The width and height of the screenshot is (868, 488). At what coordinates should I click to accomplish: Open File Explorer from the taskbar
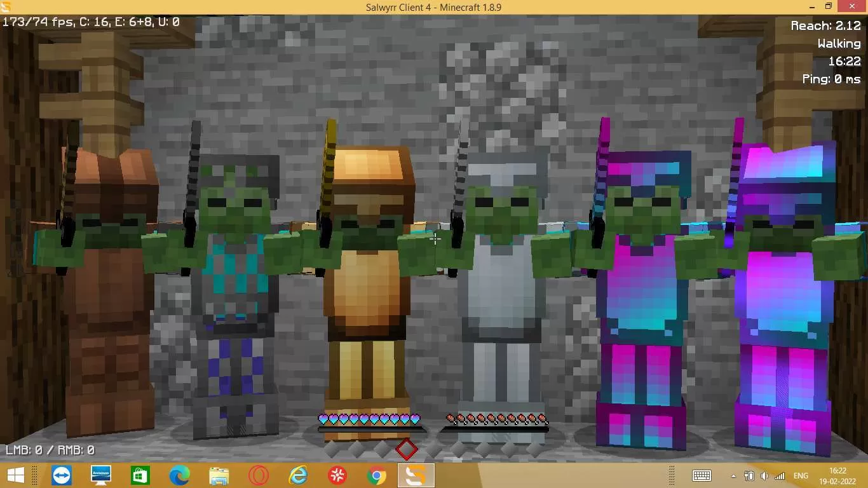(219, 475)
